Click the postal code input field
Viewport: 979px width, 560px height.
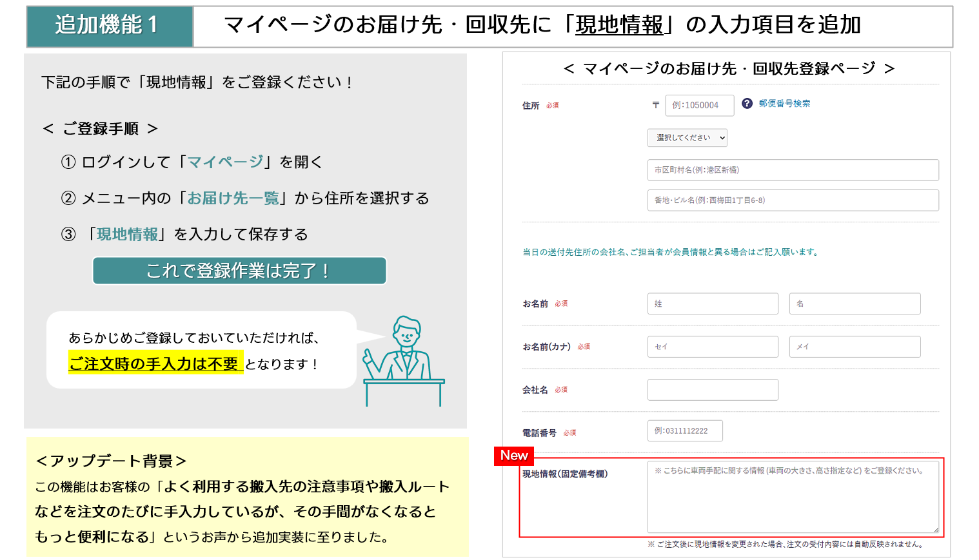point(699,105)
